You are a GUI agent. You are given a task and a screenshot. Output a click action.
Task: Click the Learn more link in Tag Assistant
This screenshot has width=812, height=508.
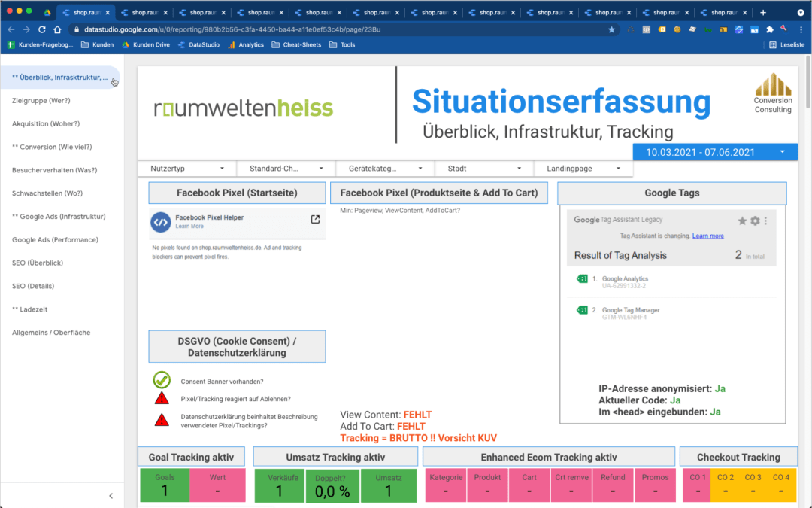pyautogui.click(x=708, y=236)
